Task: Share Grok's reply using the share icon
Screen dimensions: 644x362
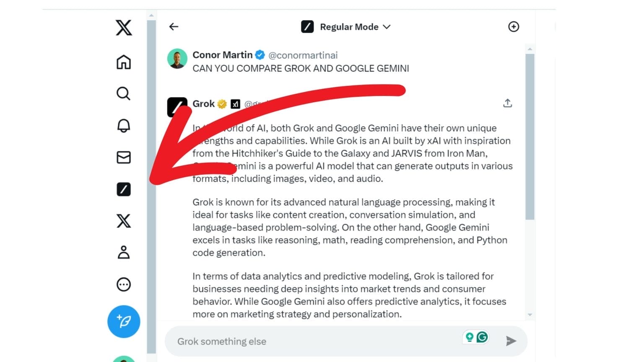Action: [507, 103]
